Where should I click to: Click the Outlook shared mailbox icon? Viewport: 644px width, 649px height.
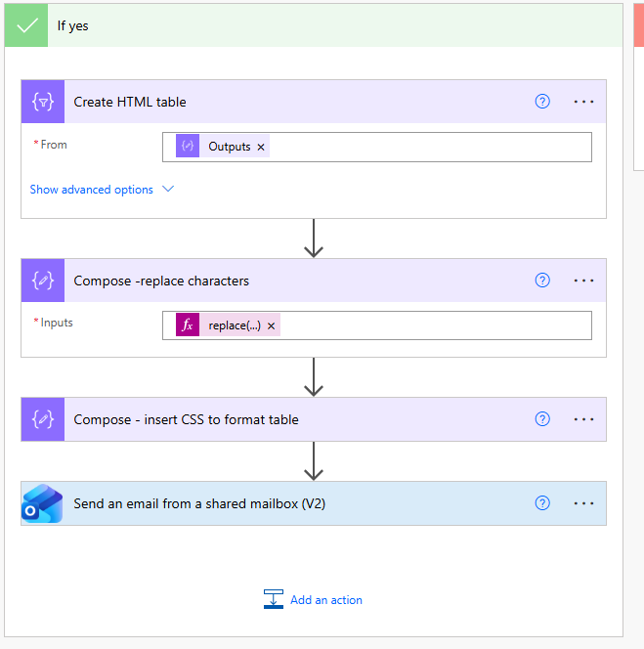(42, 503)
